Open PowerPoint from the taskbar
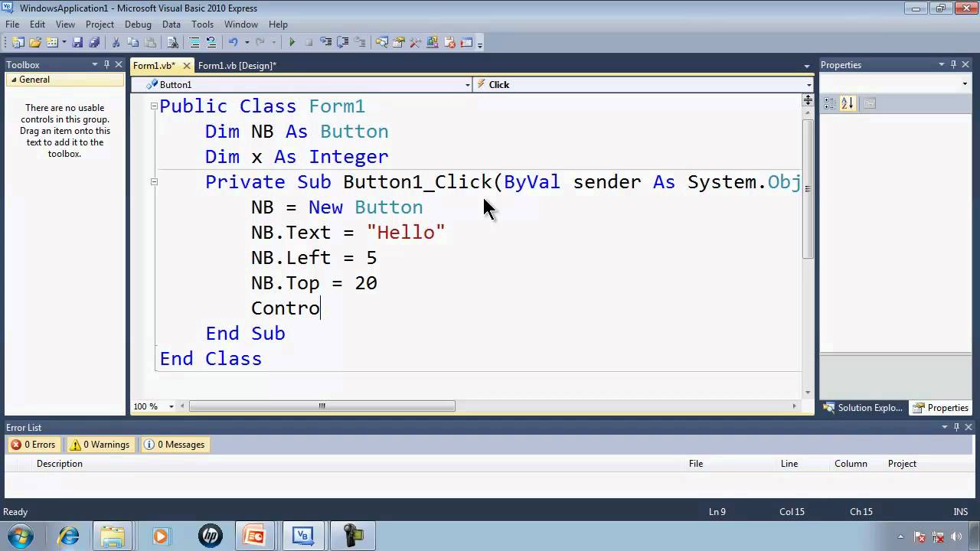The height and width of the screenshot is (551, 980). [253, 536]
